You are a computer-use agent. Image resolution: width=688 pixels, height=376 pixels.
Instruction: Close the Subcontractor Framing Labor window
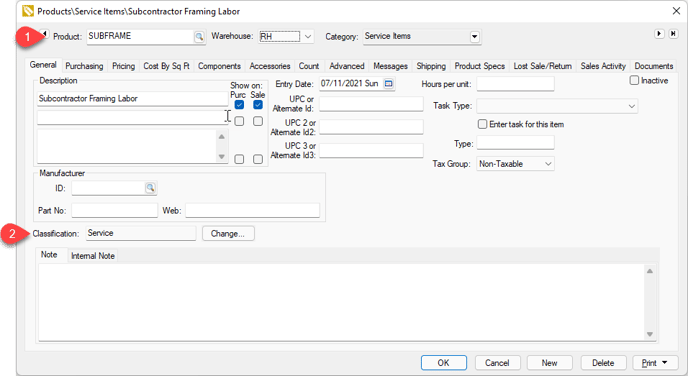tap(676, 11)
